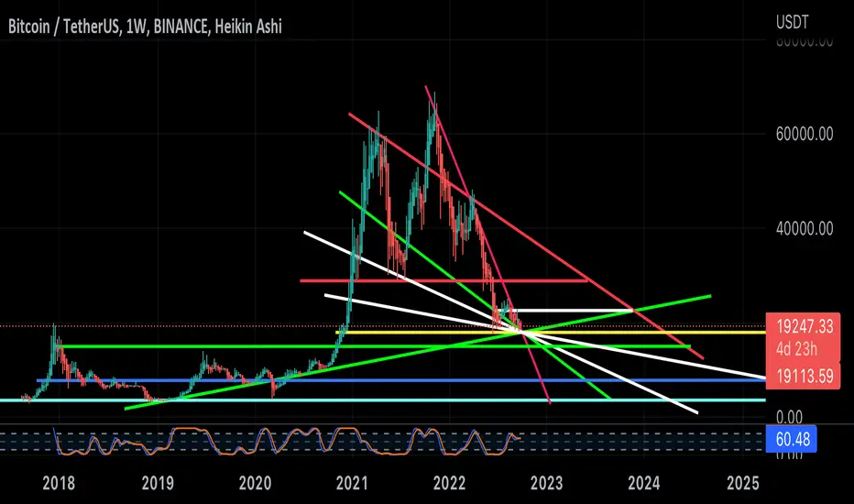Click the 2019 time axis label

tap(158, 483)
